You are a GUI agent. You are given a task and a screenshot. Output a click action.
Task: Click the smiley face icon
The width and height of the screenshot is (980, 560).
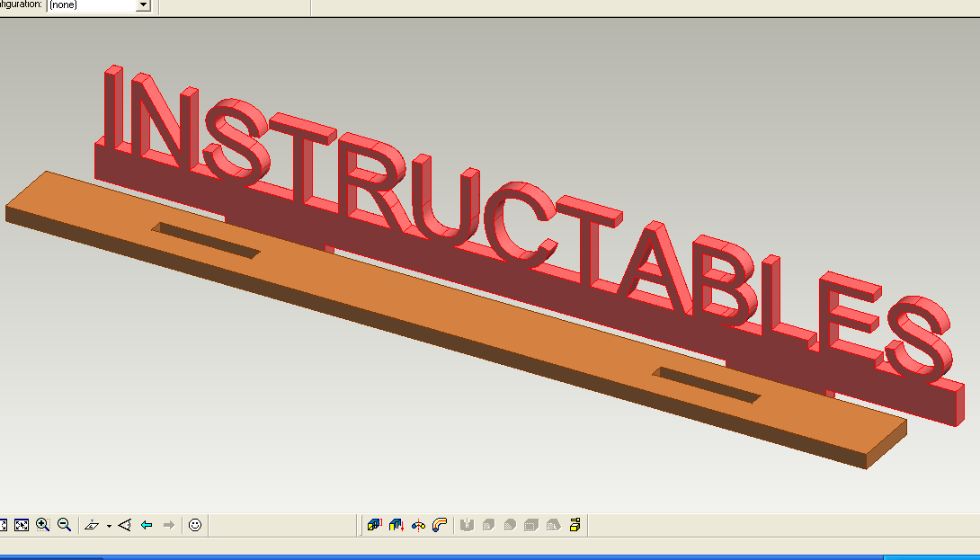[195, 525]
